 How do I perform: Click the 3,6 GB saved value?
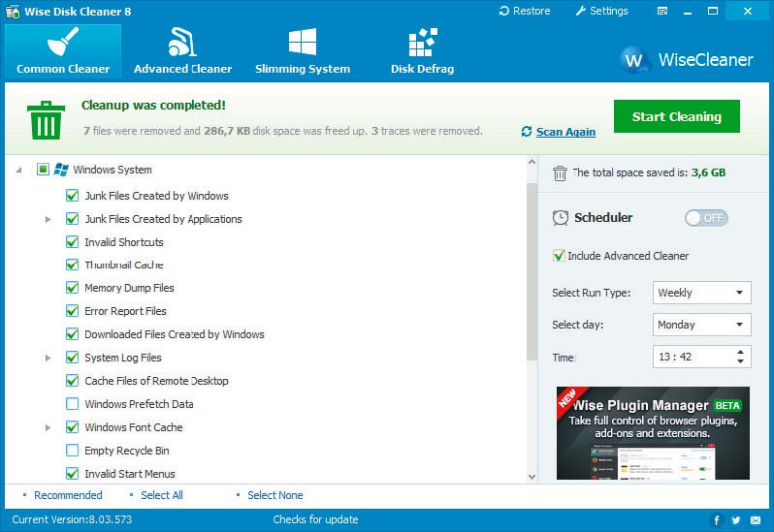708,172
